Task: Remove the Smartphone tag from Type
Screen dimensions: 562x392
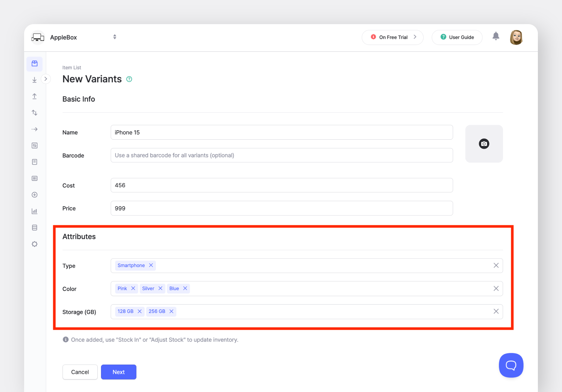Action: 151,265
